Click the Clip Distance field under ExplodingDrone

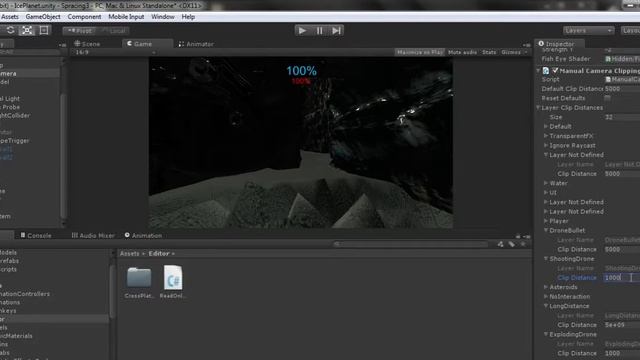622,353
